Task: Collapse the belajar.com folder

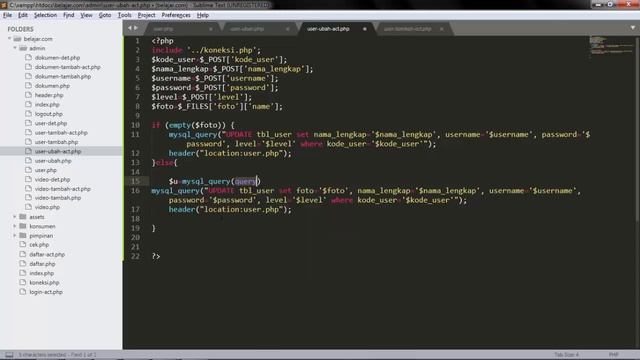Action: [9, 39]
